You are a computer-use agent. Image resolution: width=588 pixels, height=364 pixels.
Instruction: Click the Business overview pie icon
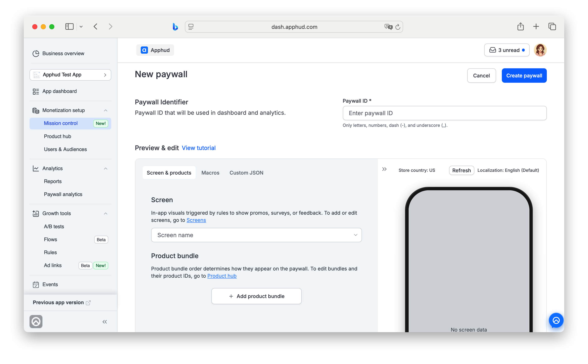(36, 53)
